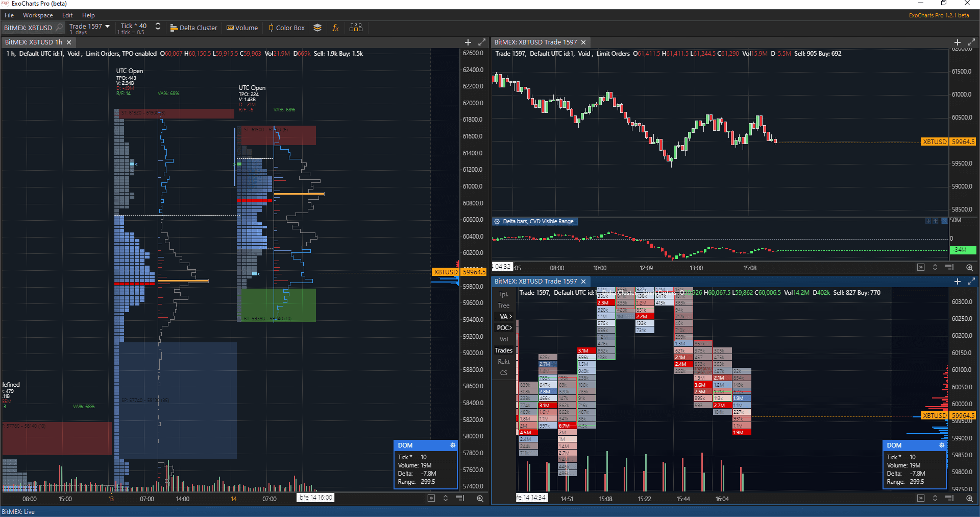Toggle the TPO profile toolbar icon
Image resolution: width=980 pixels, height=517 pixels.
[x=356, y=28]
